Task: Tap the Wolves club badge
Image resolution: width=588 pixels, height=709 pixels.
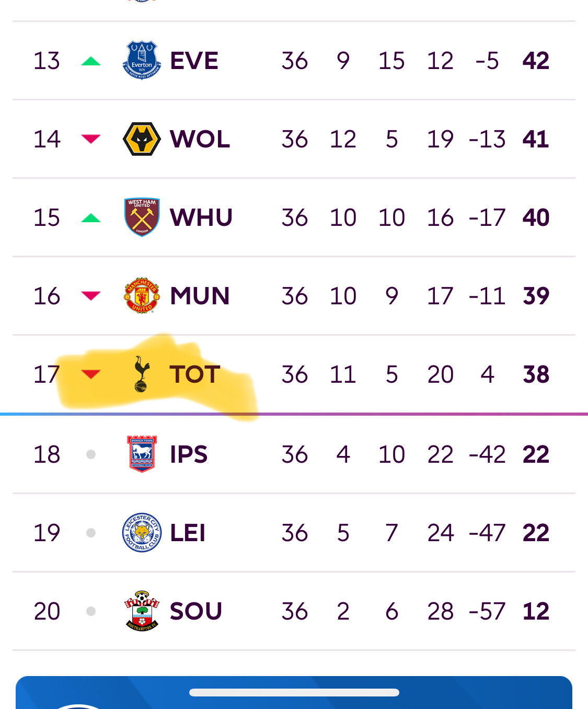Action: point(142,139)
